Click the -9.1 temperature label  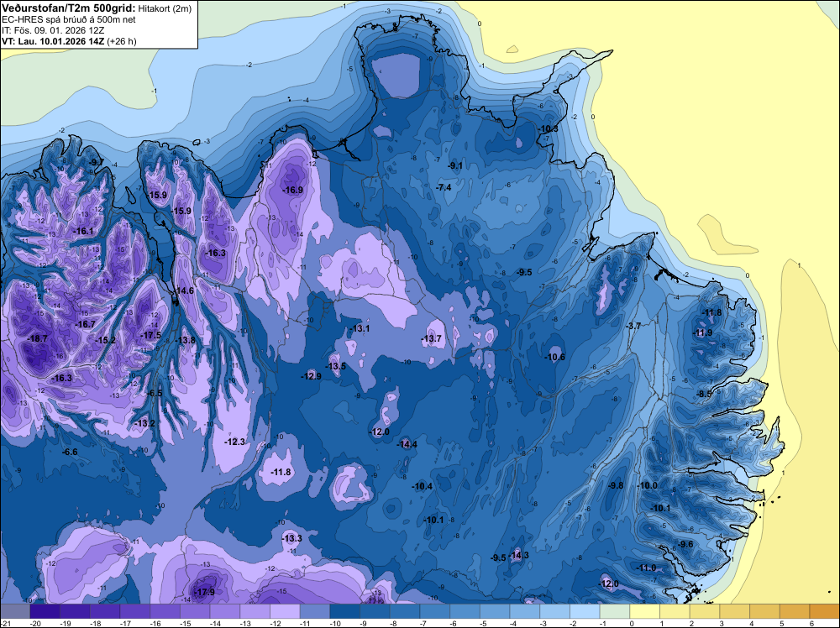point(455,166)
